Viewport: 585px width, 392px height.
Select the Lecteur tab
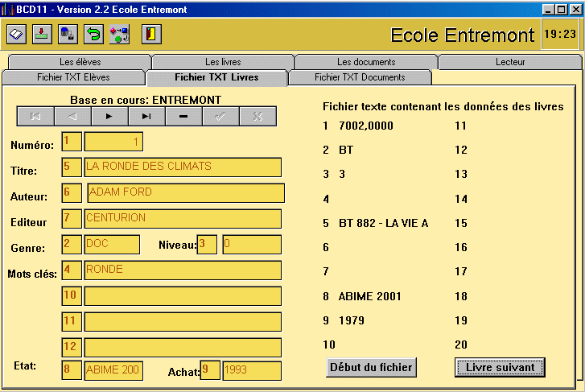[x=510, y=62]
